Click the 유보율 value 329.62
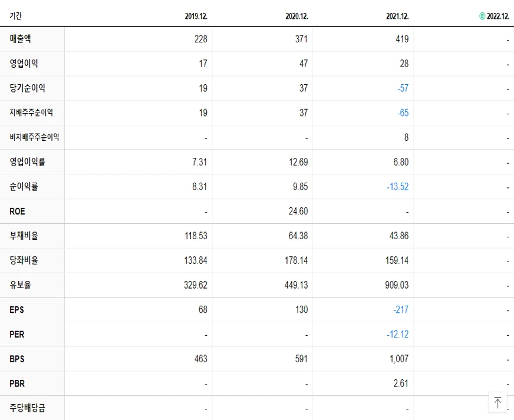Screen dimensions: 514x420 click(x=196, y=285)
